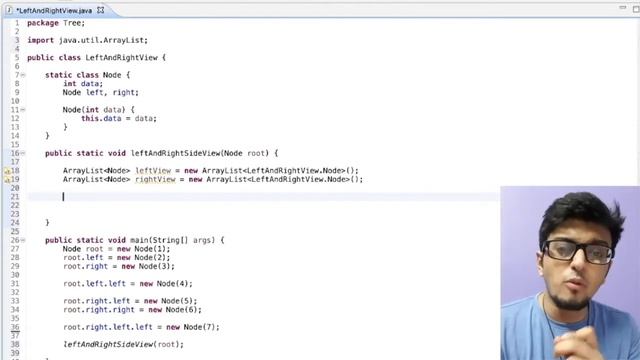Click the text 'package Tree;'
Screen dimensions: 640x360
coord(56,23)
